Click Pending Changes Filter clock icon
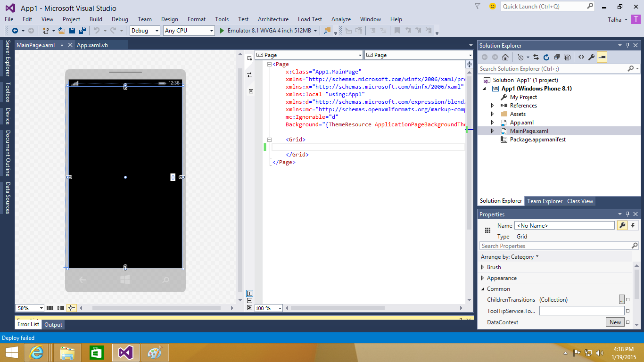The width and height of the screenshot is (644, 362). [520, 57]
